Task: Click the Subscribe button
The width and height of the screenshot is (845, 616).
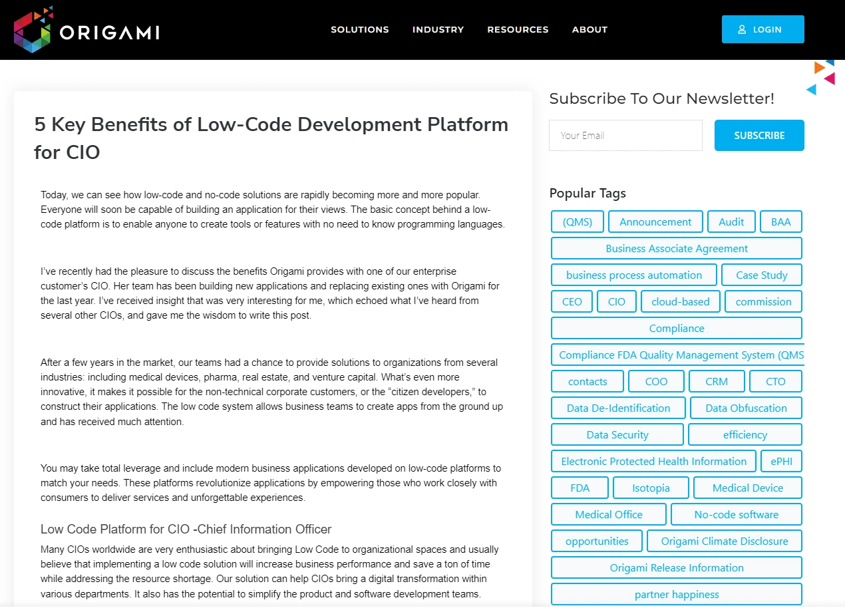Action: tap(759, 135)
